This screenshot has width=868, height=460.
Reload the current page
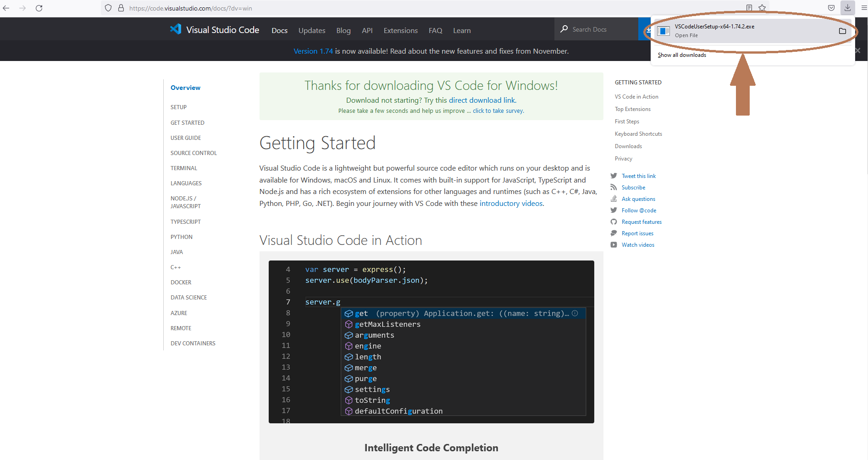tap(39, 8)
